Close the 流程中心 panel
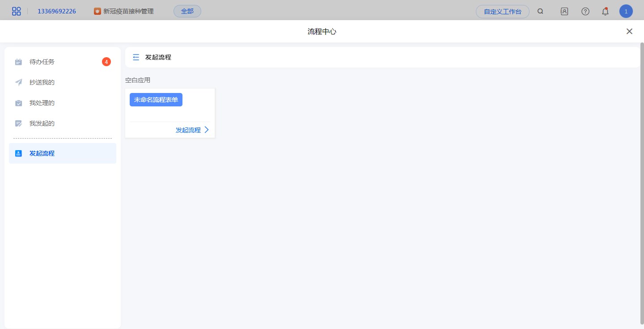The image size is (644, 329). tap(629, 31)
